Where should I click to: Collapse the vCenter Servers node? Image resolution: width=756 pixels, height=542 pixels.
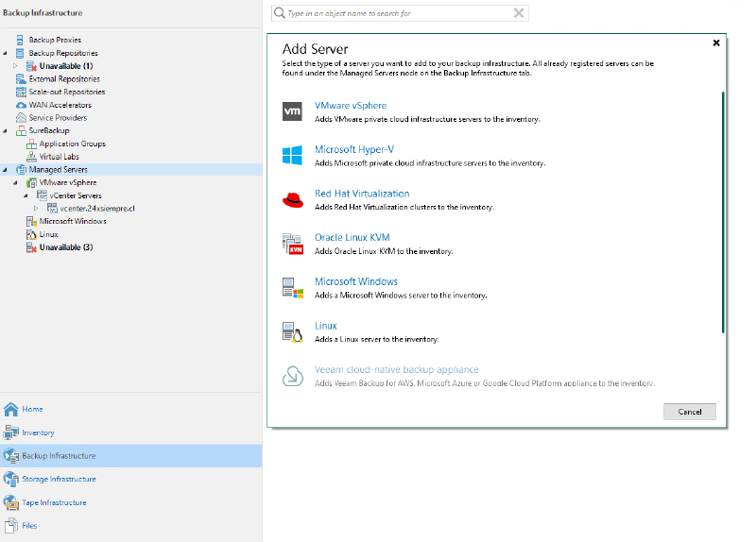coord(26,195)
